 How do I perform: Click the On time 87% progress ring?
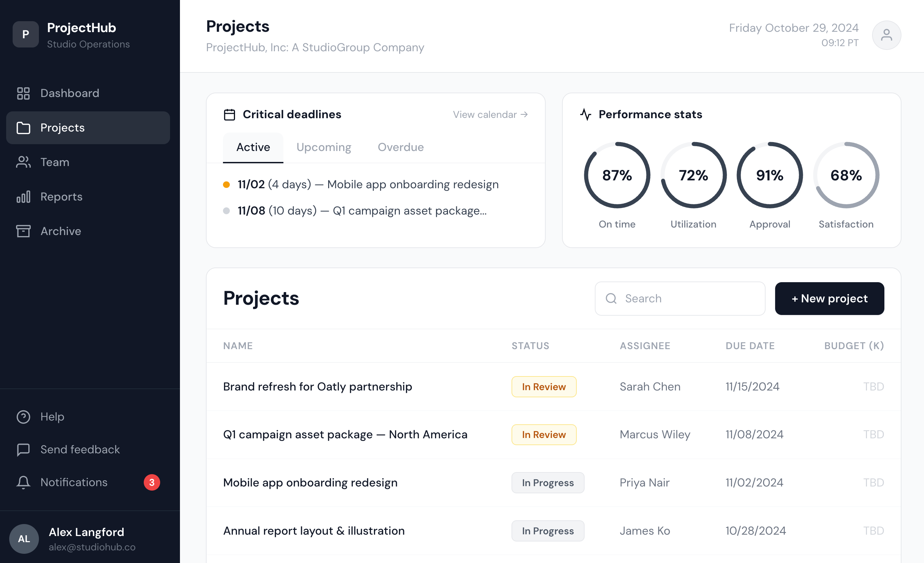tap(617, 175)
